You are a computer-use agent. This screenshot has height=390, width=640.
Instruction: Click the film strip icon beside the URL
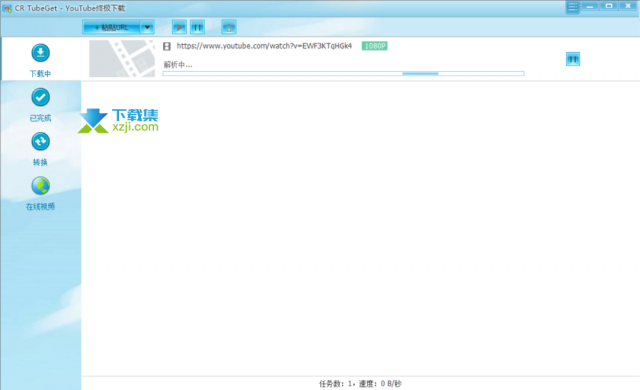pos(167,46)
